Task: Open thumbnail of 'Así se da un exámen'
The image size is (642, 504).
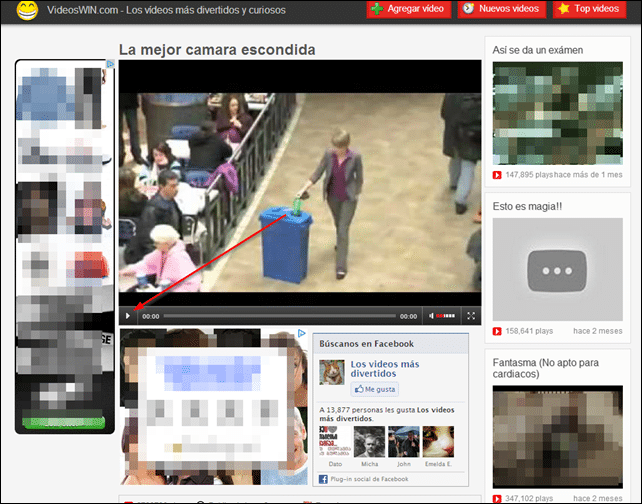Action: pyautogui.click(x=558, y=113)
